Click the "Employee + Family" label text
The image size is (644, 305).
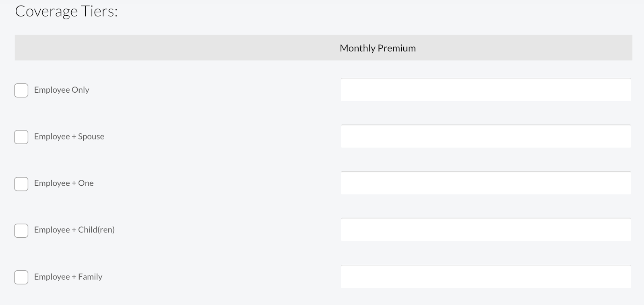click(68, 277)
